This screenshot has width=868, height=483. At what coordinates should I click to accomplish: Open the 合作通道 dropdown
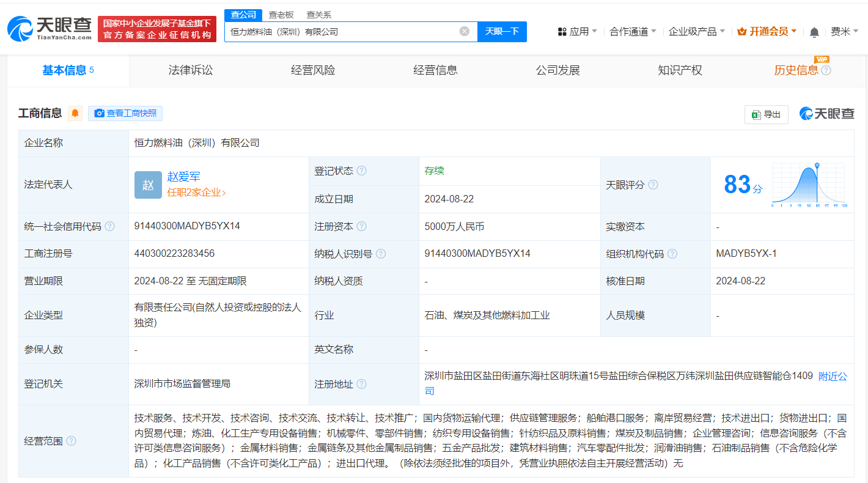(x=630, y=31)
